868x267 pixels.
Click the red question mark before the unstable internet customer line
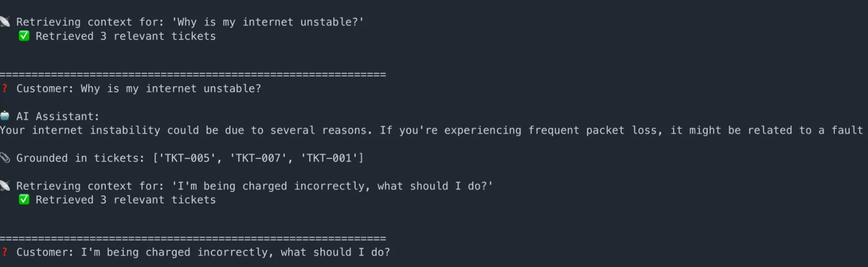5,89
